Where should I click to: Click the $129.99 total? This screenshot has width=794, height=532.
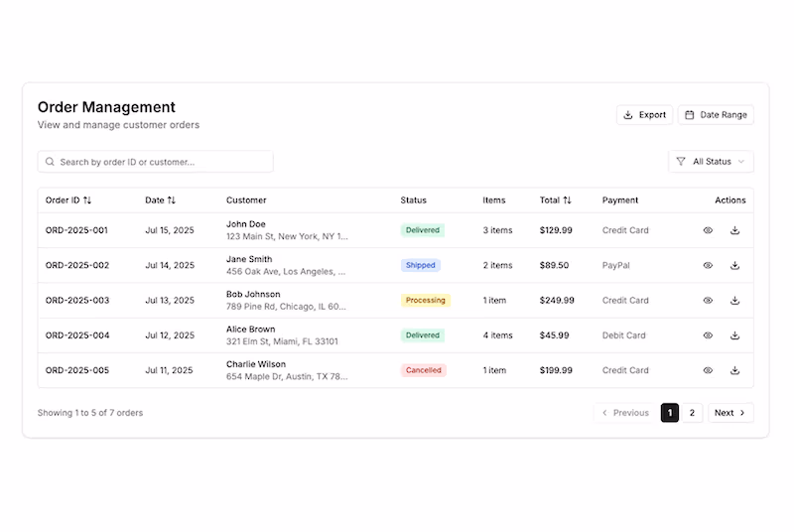pos(556,230)
